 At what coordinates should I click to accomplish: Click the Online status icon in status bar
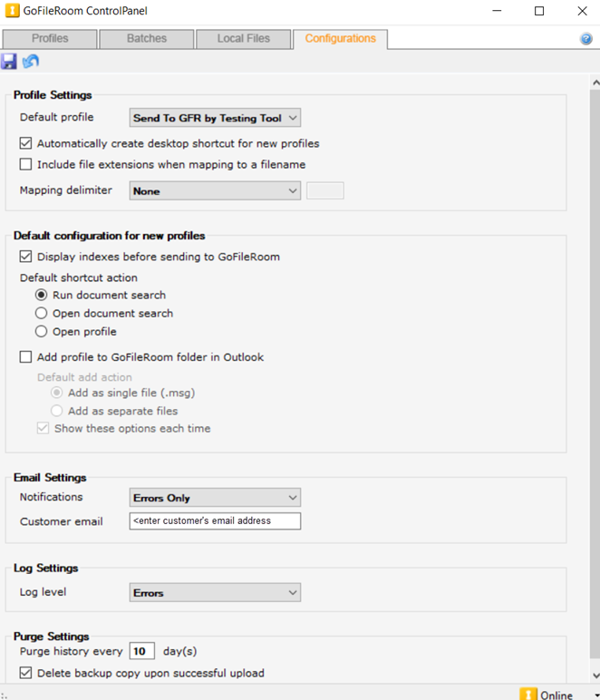pos(528,694)
